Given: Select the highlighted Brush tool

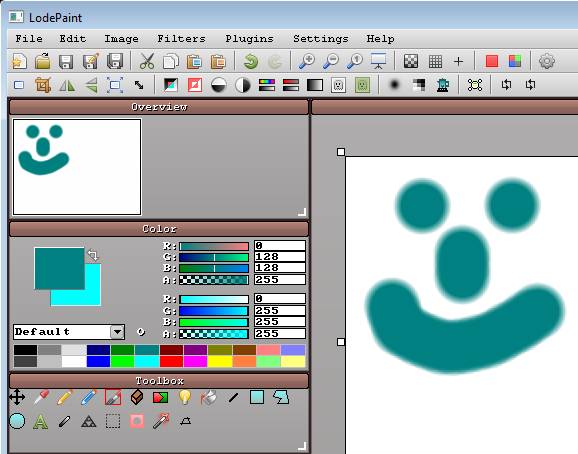Looking at the screenshot, I should (x=113, y=398).
